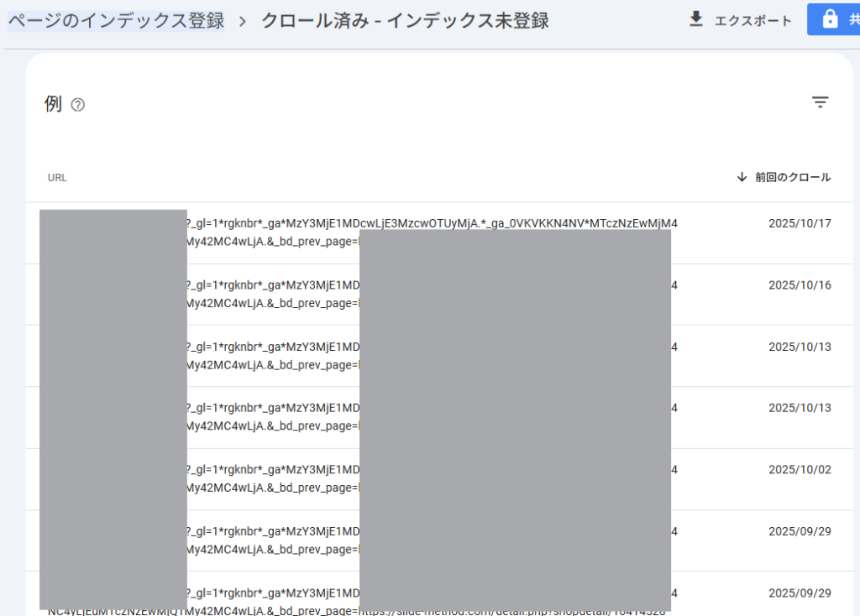This screenshot has width=860, height=616.
Task: Go back to ページのインデックス登録 breadcrumb
Action: coord(116,21)
